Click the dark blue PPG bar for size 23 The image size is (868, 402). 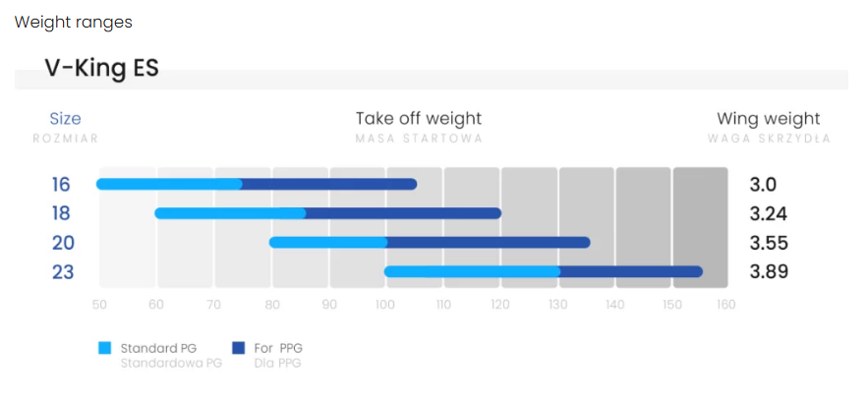click(631, 271)
